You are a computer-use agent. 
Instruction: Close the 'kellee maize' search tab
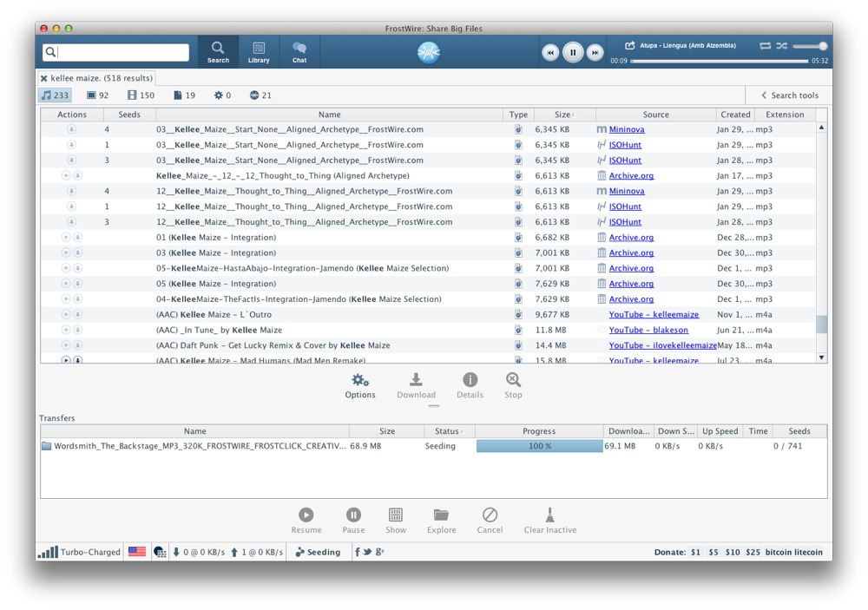coord(43,79)
